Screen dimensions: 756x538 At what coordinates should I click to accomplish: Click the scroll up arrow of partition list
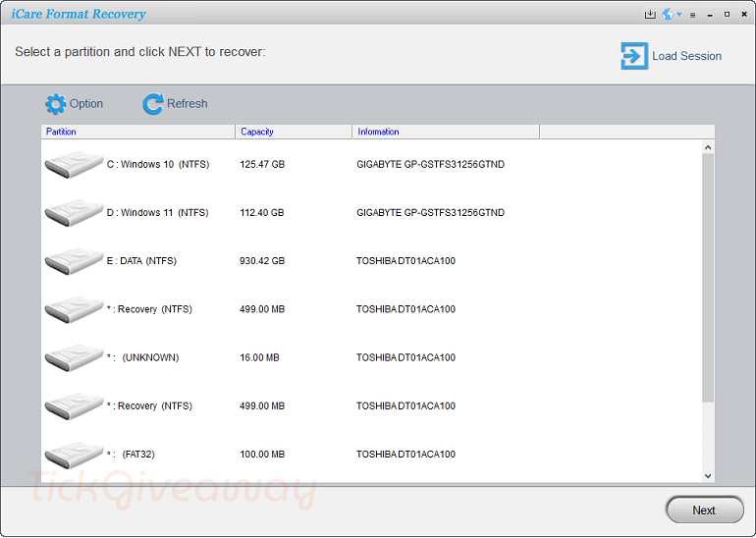pyautogui.click(x=708, y=147)
